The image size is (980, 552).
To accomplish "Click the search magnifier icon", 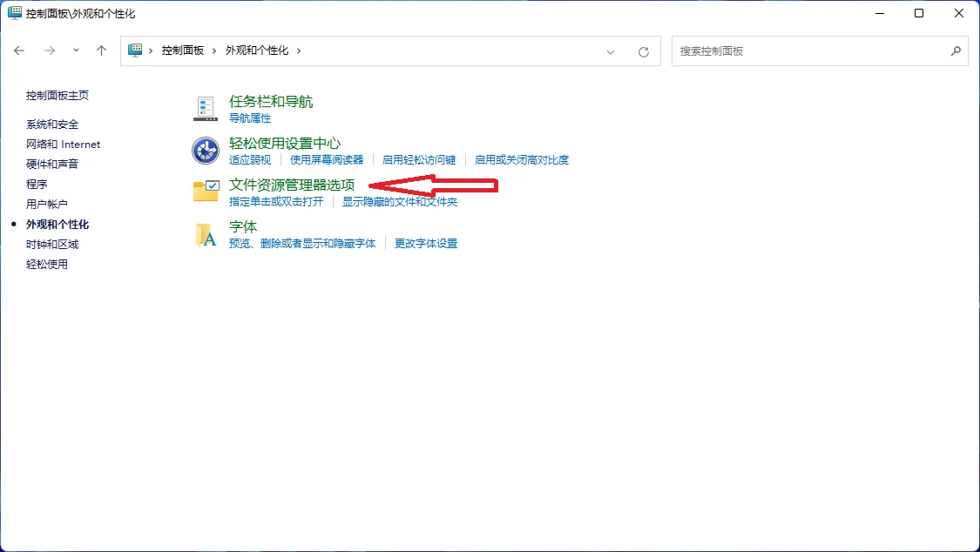I will point(956,51).
